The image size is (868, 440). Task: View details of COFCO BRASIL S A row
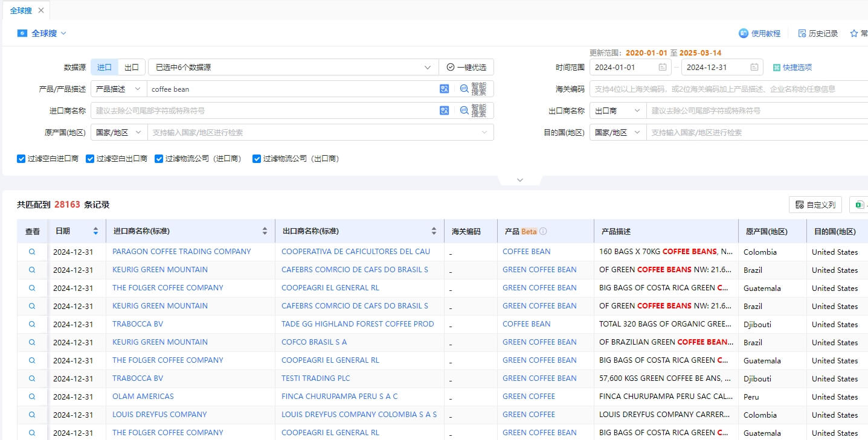point(32,342)
